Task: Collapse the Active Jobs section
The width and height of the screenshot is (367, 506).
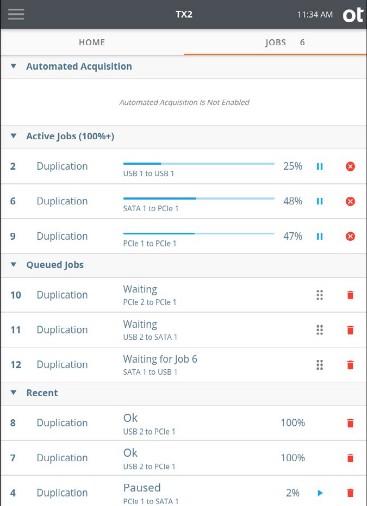Action: click(13, 136)
